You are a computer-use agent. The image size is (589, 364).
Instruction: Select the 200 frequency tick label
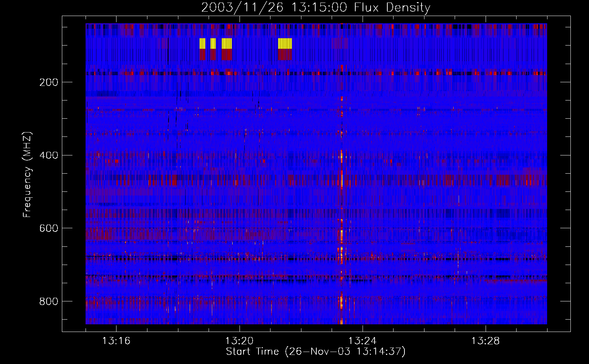[x=49, y=82]
